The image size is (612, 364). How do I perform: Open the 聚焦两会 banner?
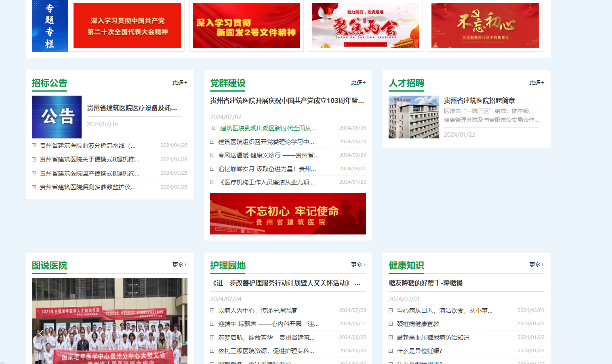click(x=366, y=25)
